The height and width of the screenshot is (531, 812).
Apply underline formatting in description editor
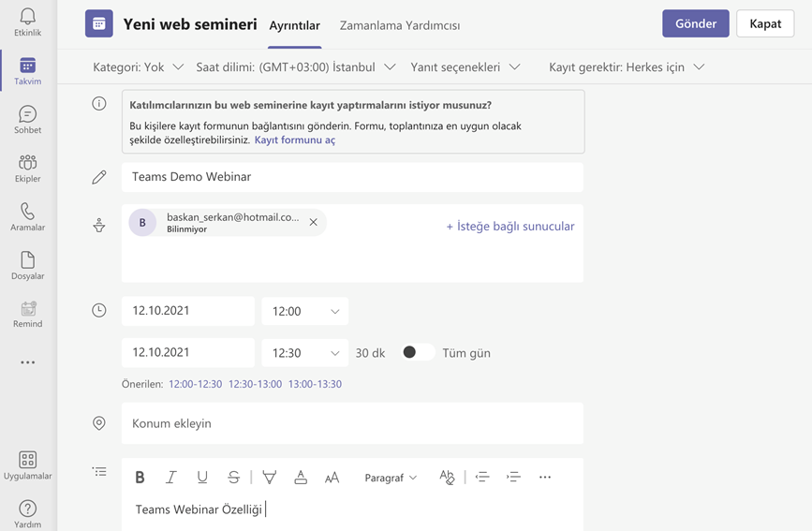(x=202, y=477)
